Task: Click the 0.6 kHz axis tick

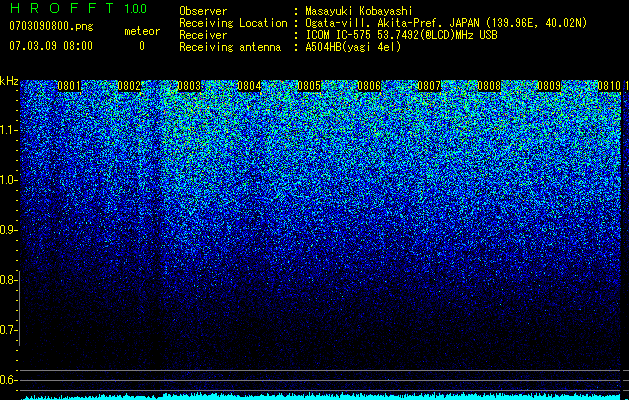Action: point(9,380)
